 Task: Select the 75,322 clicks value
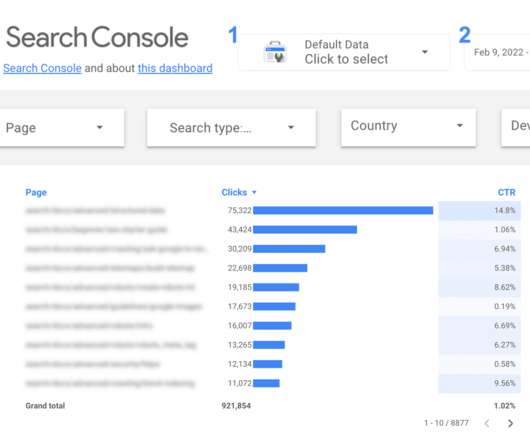pyautogui.click(x=240, y=211)
